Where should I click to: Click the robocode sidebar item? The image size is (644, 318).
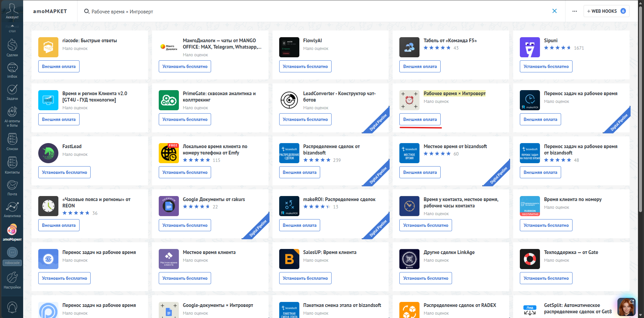[x=12, y=256]
